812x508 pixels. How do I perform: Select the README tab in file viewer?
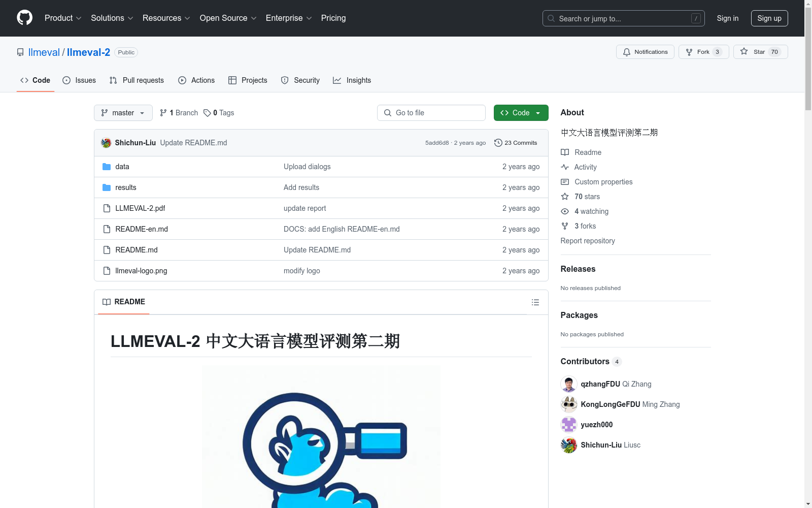(124, 302)
